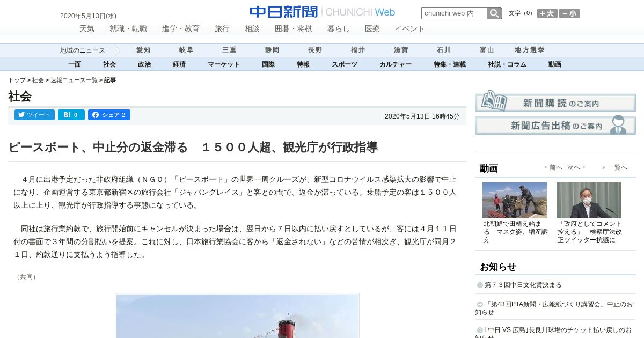Increase text size with 大 button

tap(547, 13)
